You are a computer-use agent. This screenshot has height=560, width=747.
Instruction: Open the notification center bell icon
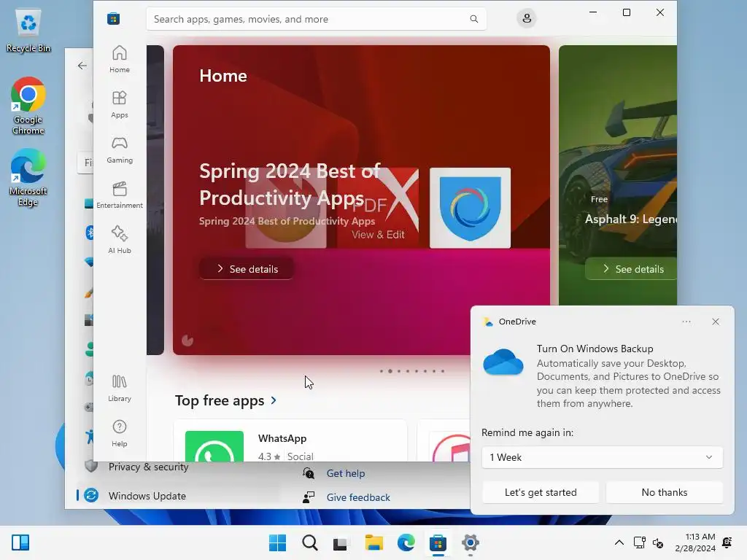727,542
